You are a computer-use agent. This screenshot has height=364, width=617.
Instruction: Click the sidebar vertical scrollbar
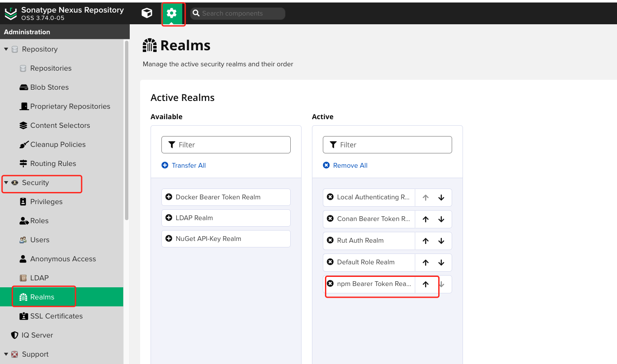click(127, 130)
